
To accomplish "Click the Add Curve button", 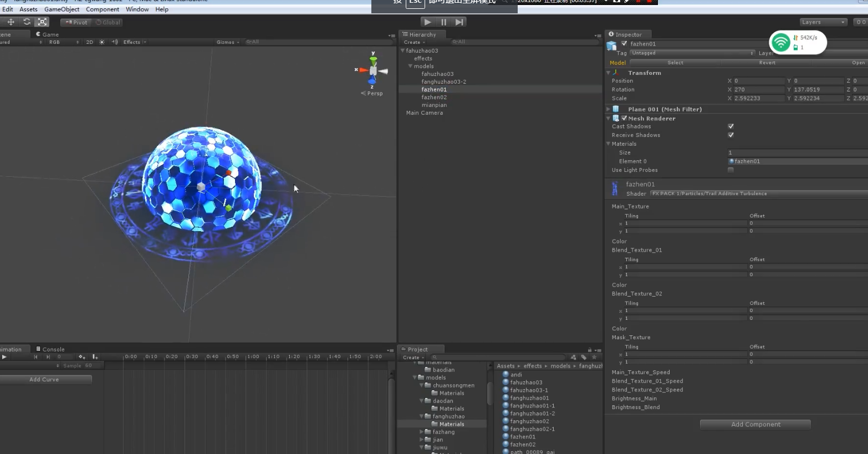I will 44,380.
